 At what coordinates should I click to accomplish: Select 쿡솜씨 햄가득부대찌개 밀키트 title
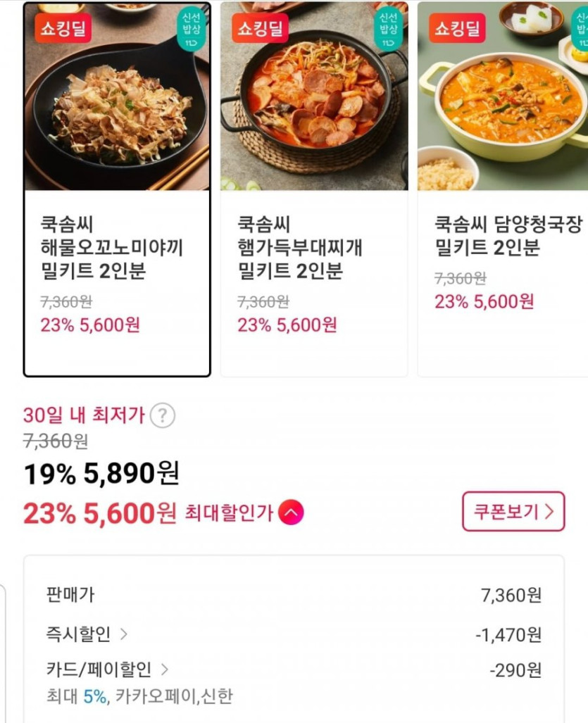point(300,248)
